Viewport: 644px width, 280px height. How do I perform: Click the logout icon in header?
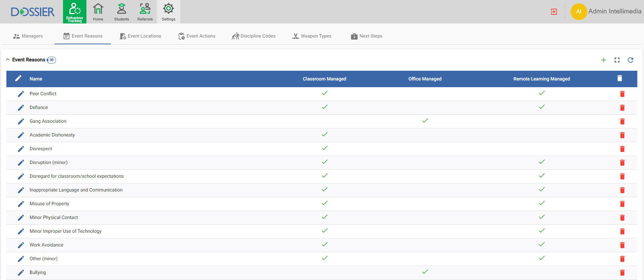(554, 12)
